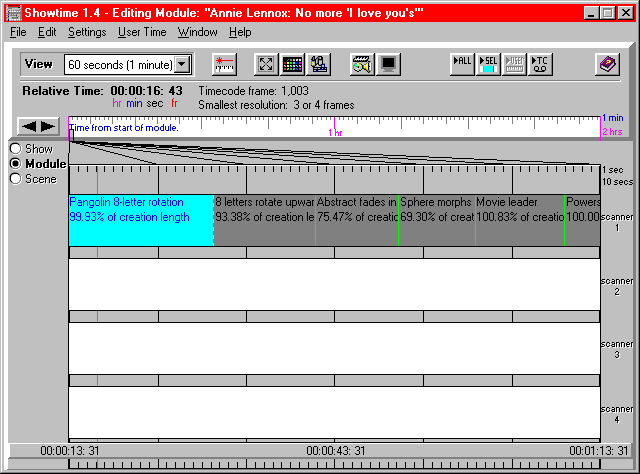
Task: Click the '00:00:43: 31' bottom time label
Action: pos(336,451)
